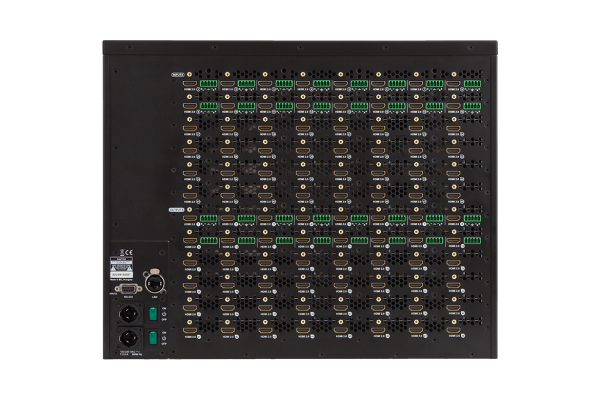Click the voltage rating text below the power inlets
This screenshot has width=600, height=400.
coord(130,353)
